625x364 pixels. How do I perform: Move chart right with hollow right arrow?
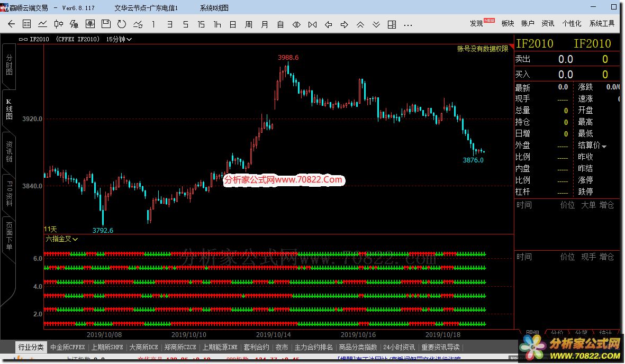coord(345,24)
